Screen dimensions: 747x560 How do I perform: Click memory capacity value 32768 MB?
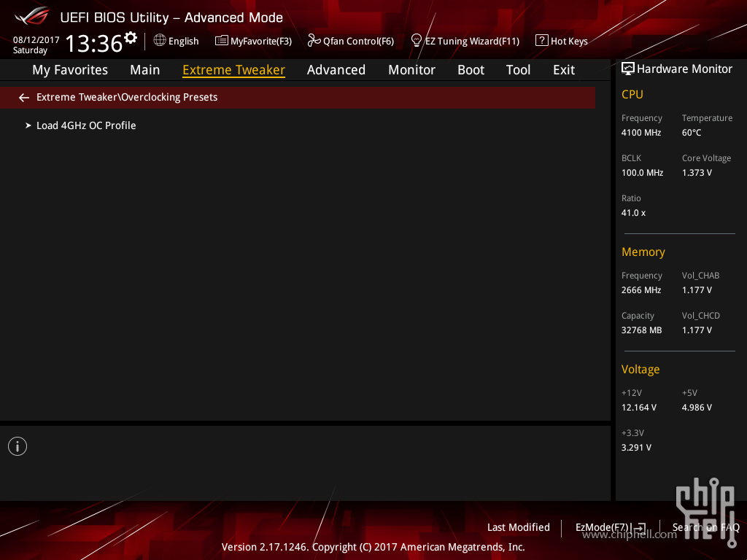click(x=642, y=330)
